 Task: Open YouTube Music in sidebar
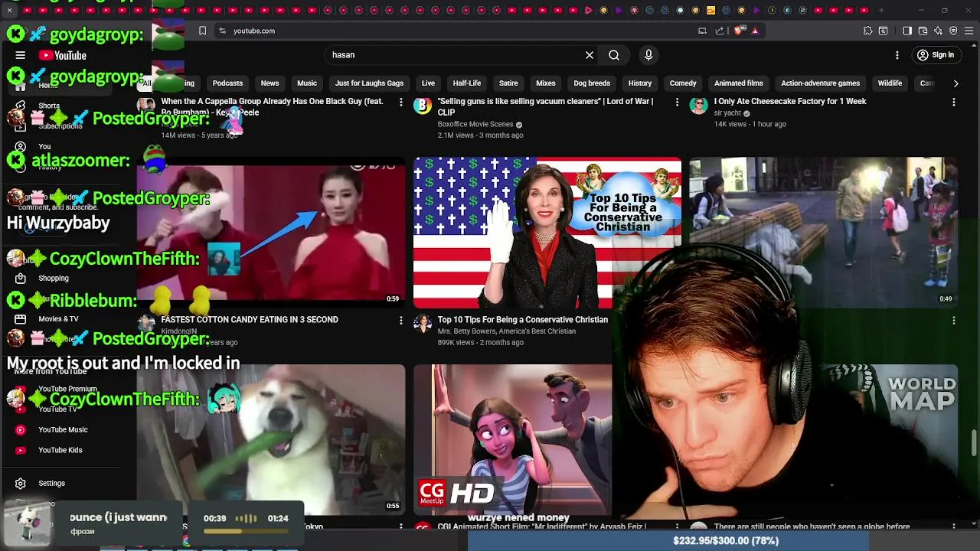(63, 430)
